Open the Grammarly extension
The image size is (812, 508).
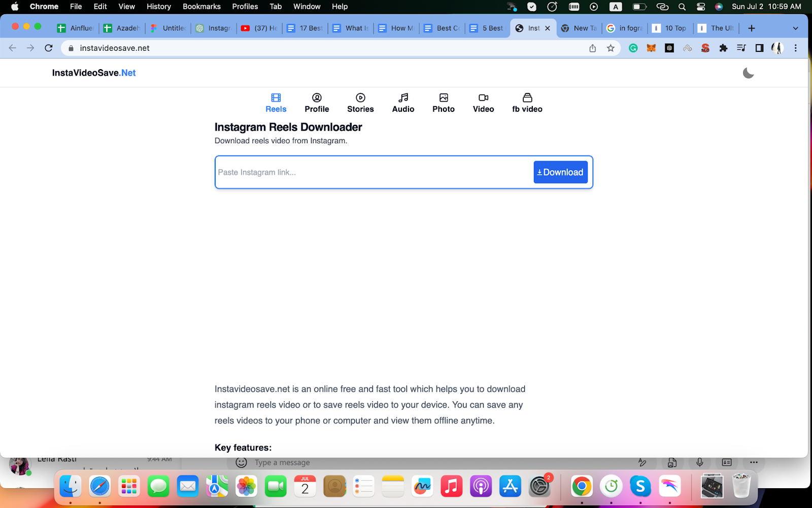click(633, 48)
